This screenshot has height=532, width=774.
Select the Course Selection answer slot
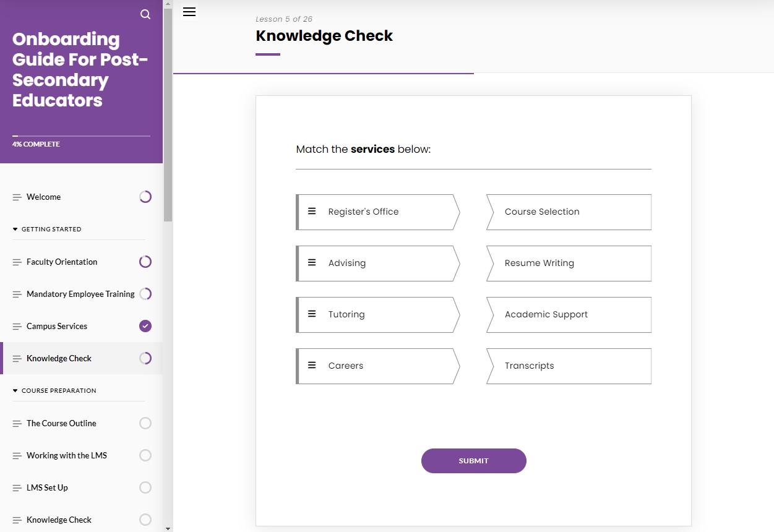[569, 212]
